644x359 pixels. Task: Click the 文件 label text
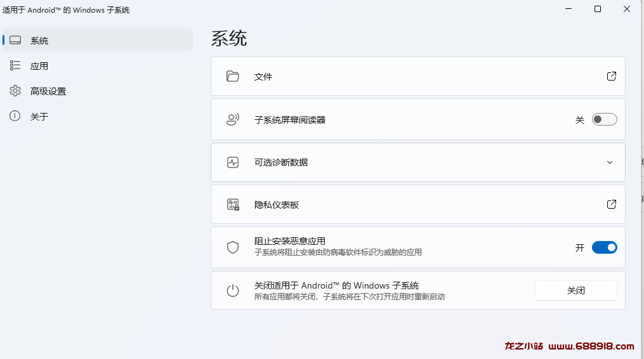tap(263, 77)
